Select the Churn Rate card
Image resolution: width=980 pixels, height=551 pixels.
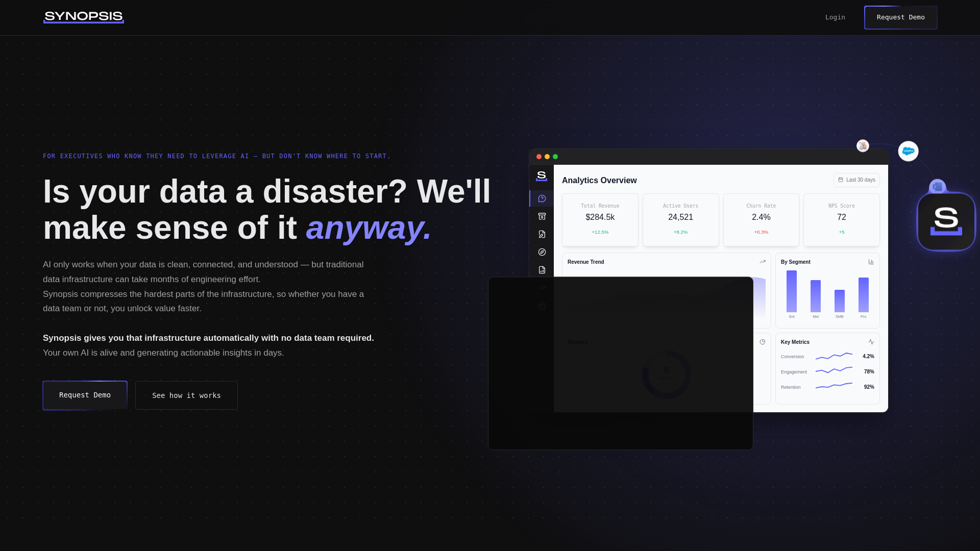coord(761,220)
